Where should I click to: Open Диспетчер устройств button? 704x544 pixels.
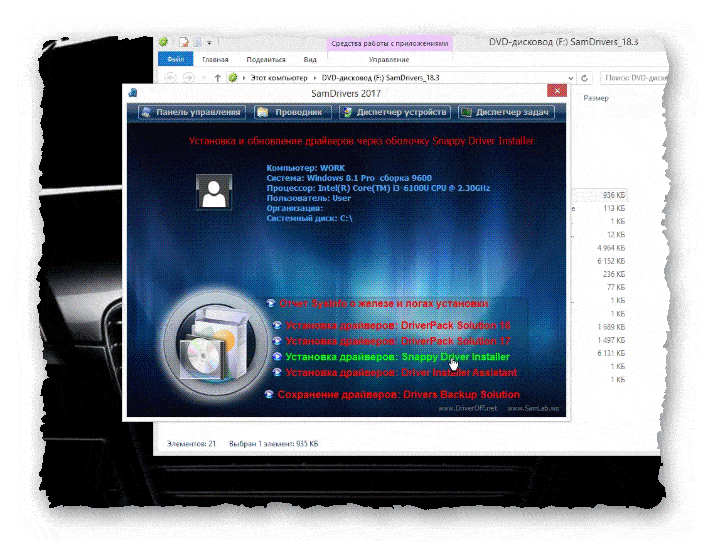[x=395, y=112]
